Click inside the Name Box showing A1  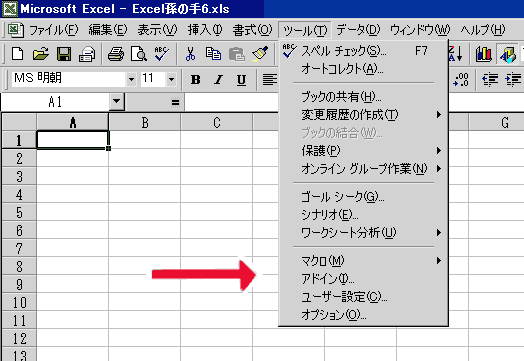(x=55, y=102)
